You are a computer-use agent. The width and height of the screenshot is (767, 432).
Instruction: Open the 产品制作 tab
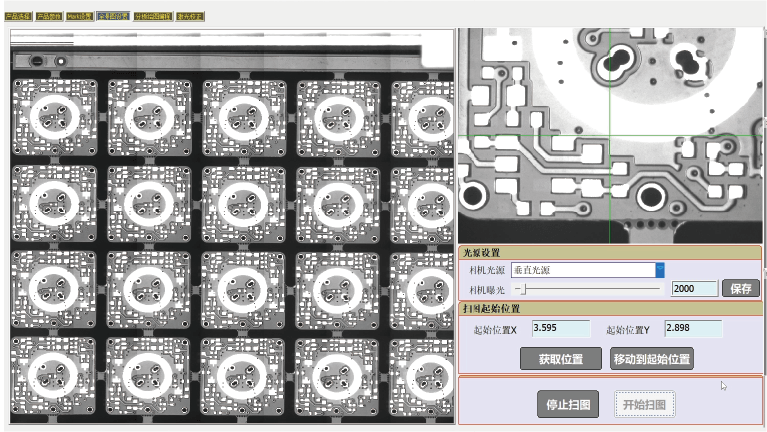pos(49,17)
